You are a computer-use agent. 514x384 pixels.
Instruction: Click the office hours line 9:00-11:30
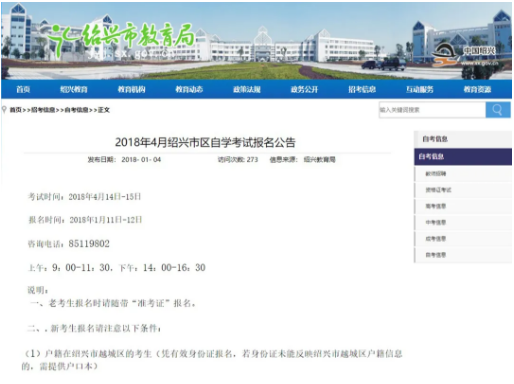coord(117,268)
